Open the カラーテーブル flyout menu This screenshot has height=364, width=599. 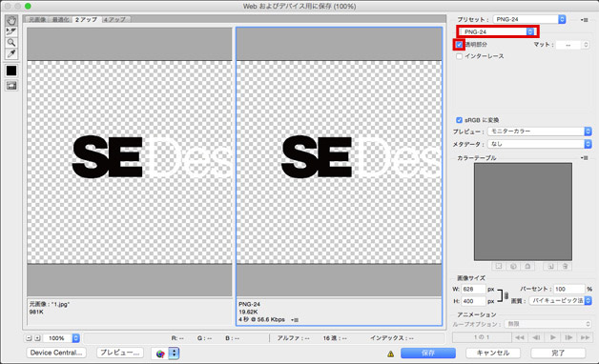(x=584, y=157)
